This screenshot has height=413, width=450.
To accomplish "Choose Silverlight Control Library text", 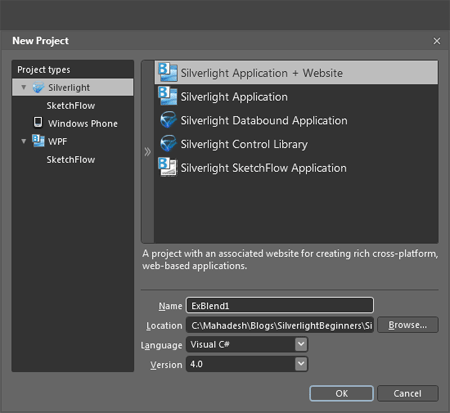I will coord(244,145).
